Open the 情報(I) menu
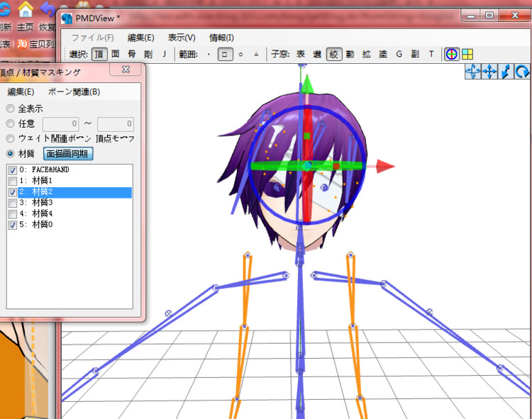Screen dimensions: 532x419 point(221,38)
